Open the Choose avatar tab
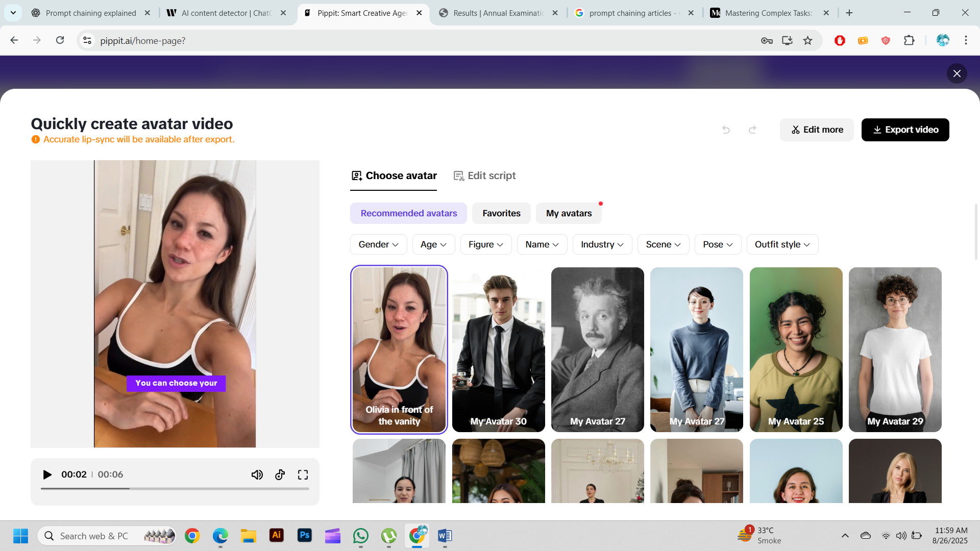This screenshot has height=551, width=980. [394, 176]
